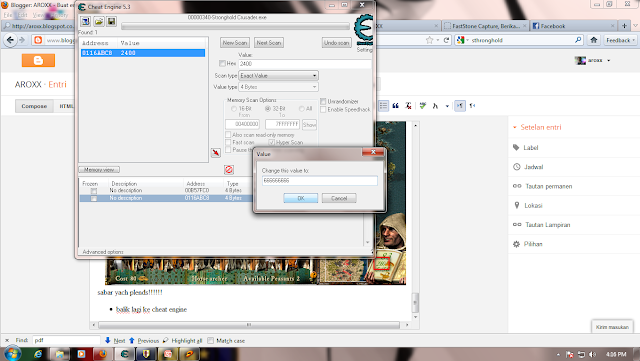Click the bulleted list icon in Blogger toolbar
The image size is (640, 361).
(x=383, y=106)
